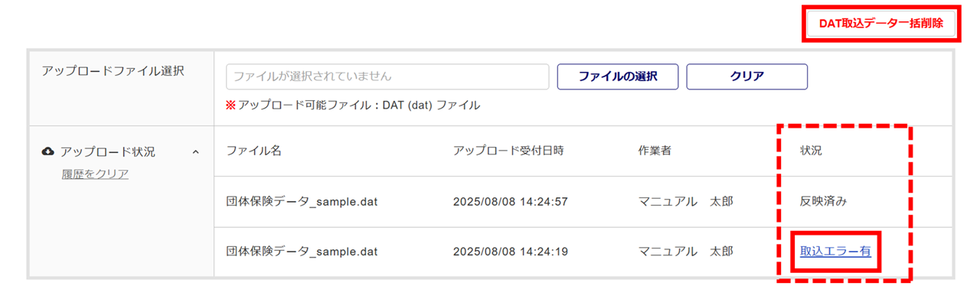Click the file name input field

point(387,76)
